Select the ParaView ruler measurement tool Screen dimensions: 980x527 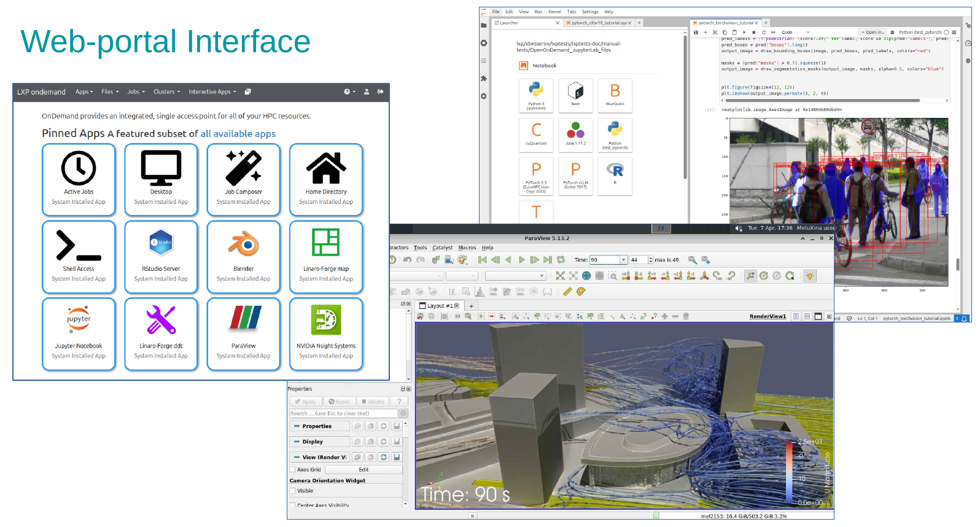coord(567,292)
